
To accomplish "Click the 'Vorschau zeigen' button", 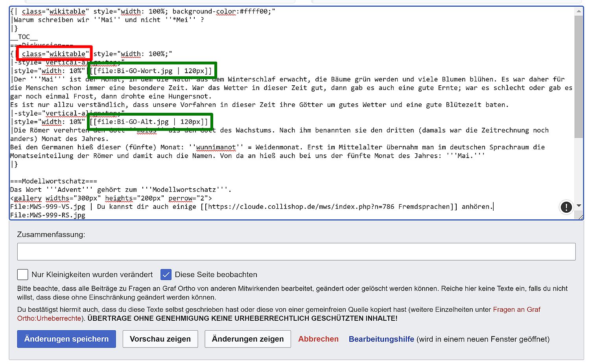I will click(160, 339).
